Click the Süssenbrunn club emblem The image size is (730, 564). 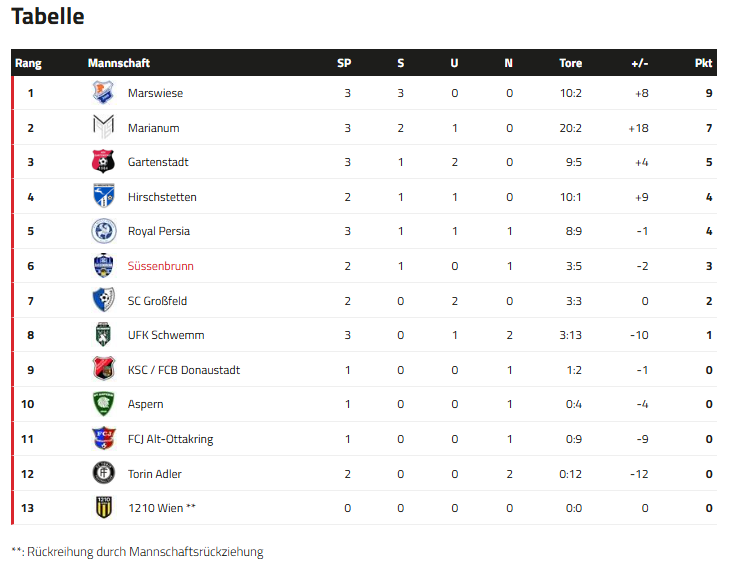click(104, 266)
